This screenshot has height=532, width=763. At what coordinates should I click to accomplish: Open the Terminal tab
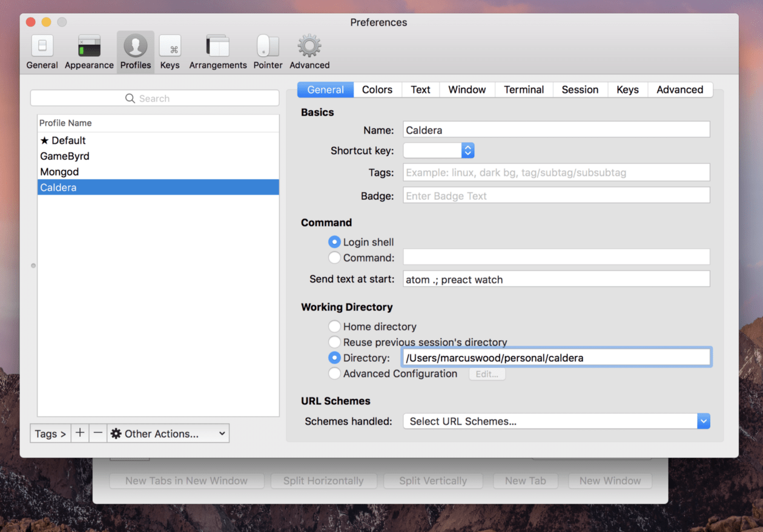pyautogui.click(x=523, y=89)
